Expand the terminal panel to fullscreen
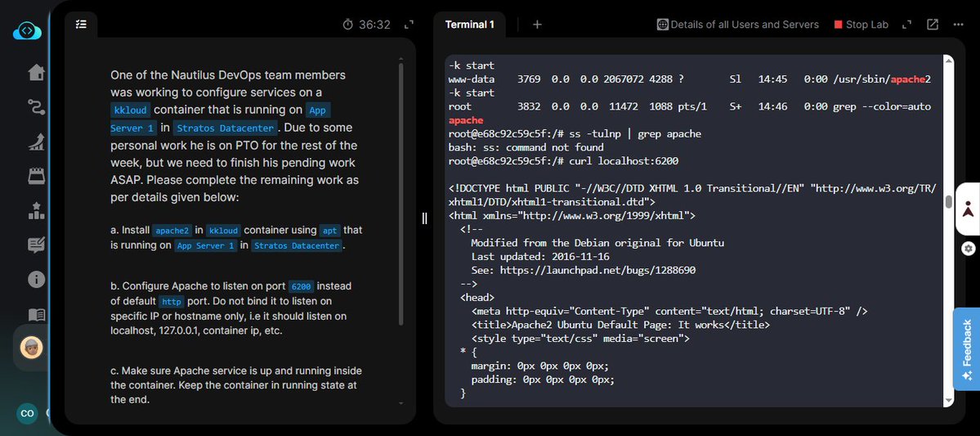The image size is (980, 436). coord(907,25)
